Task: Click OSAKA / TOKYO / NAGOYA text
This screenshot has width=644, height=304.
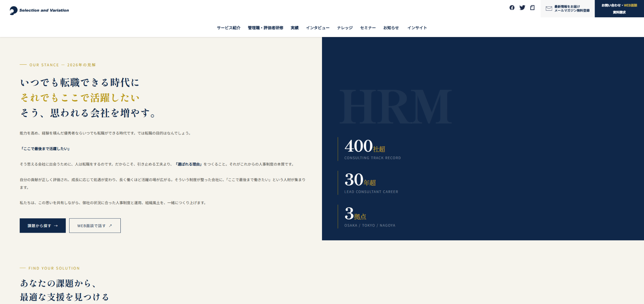Action: (x=370, y=225)
